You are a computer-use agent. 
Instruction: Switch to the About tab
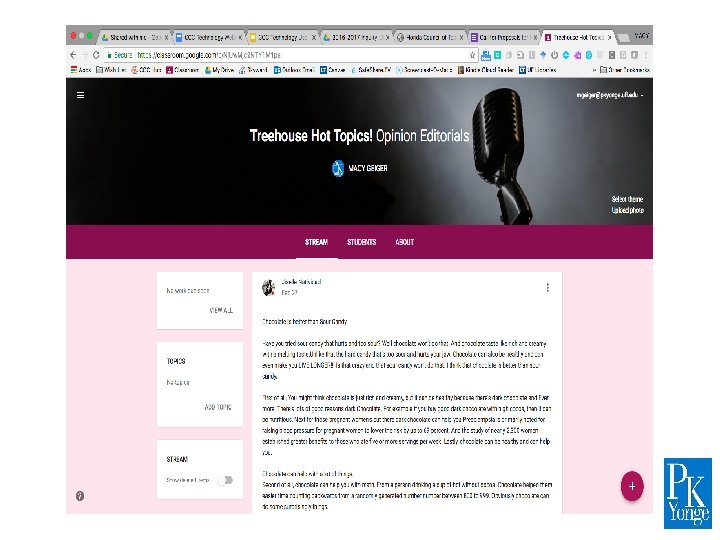point(405,242)
